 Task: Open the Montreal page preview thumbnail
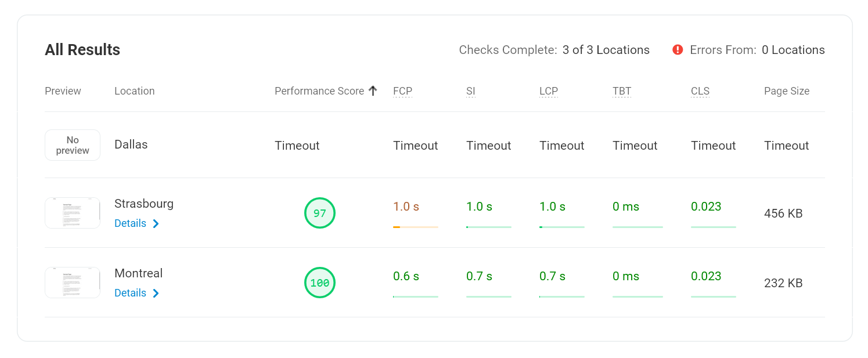pos(73,283)
